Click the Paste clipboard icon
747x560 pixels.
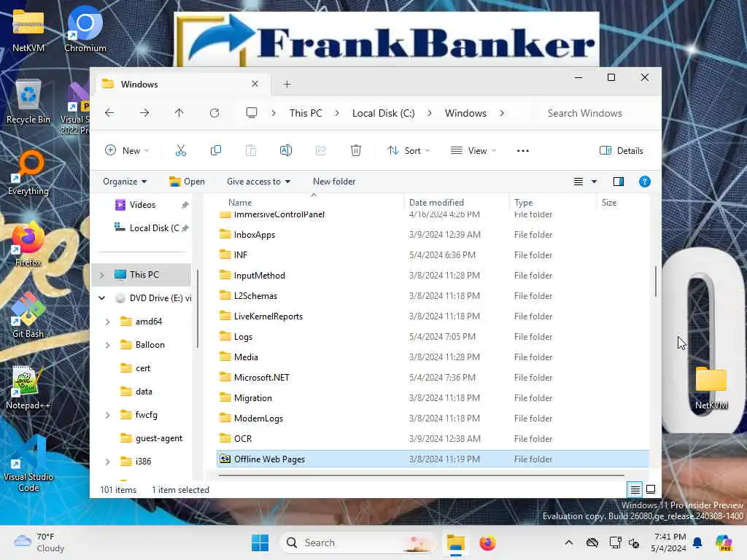tap(251, 150)
